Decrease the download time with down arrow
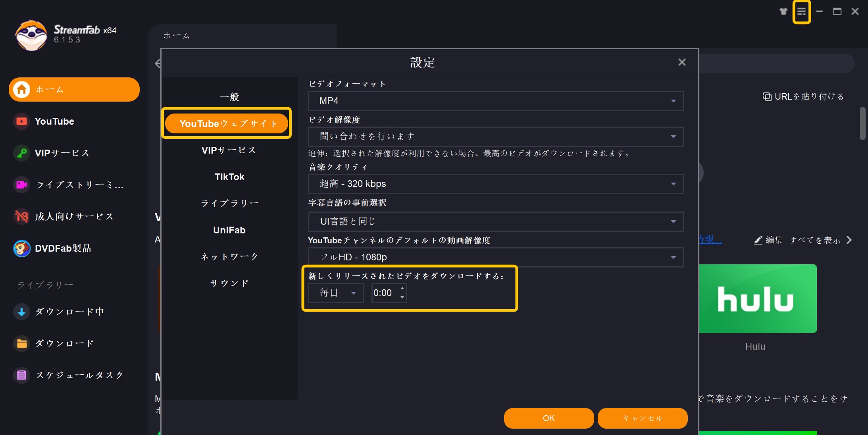The image size is (868, 435). coord(402,297)
